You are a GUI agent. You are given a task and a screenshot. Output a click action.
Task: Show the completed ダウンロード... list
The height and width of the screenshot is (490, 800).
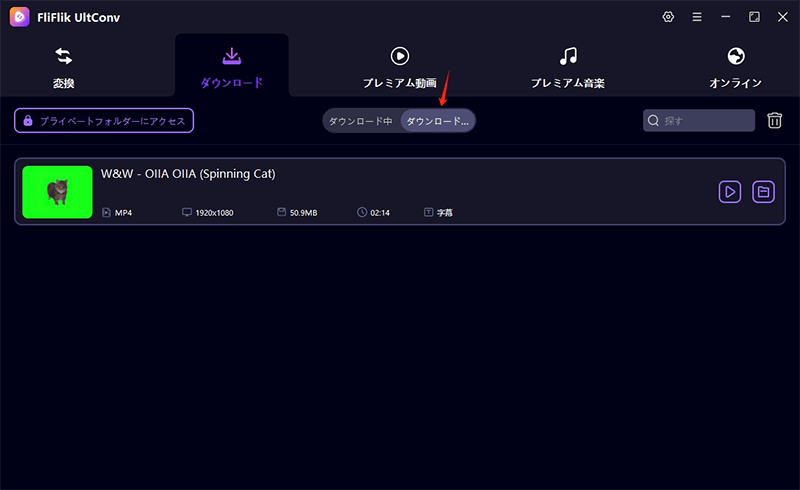(437, 121)
